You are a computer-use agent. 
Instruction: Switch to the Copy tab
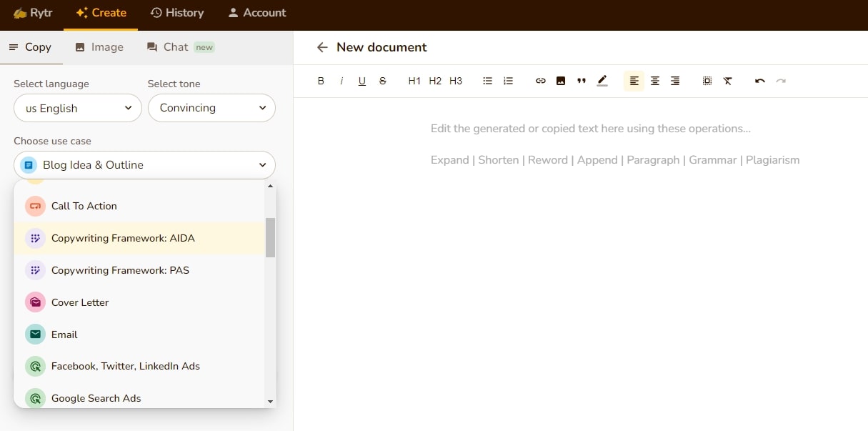(31, 47)
